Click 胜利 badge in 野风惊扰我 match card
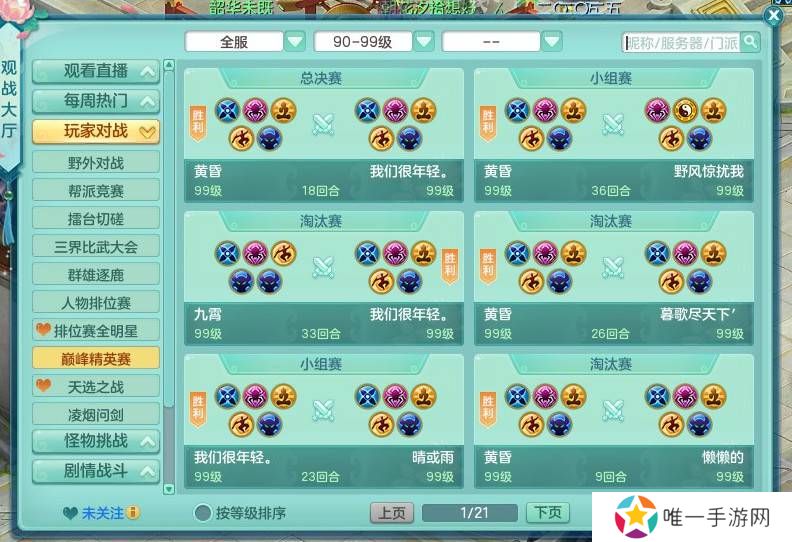792x542 pixels. 488,123
